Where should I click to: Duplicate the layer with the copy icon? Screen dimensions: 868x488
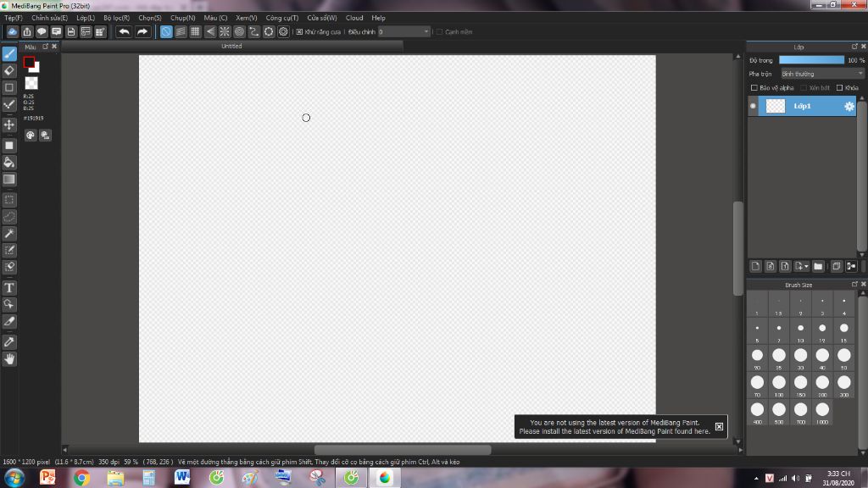click(x=837, y=266)
